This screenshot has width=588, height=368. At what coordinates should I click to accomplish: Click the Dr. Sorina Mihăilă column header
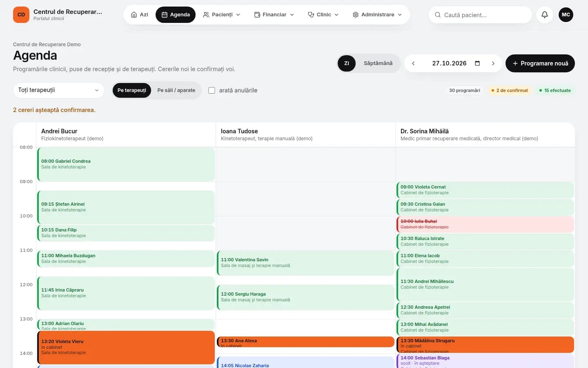click(x=485, y=135)
